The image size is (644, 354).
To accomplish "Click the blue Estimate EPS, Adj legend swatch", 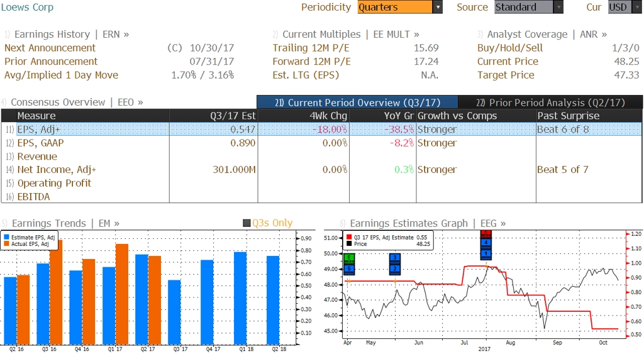I will click(6, 237).
